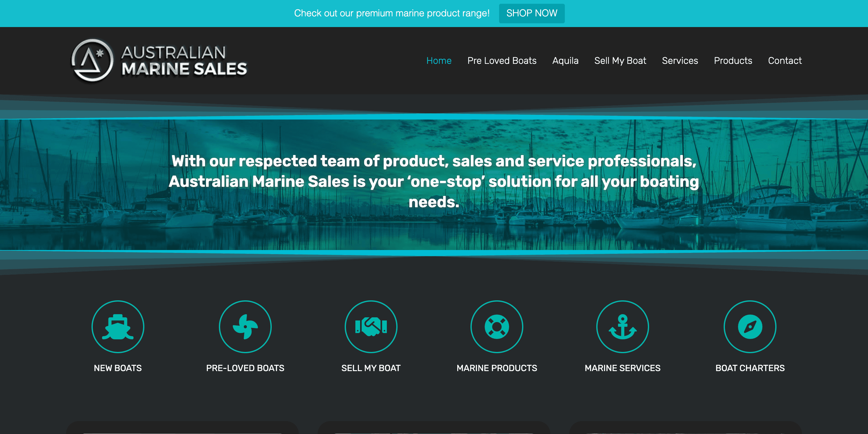Click the Pre-Loved Boats propeller icon

coord(245,326)
